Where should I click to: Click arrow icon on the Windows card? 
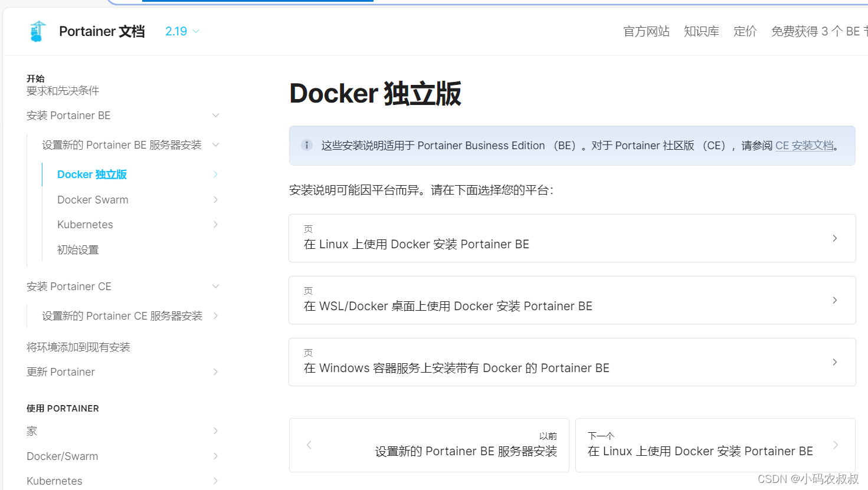pyautogui.click(x=834, y=362)
